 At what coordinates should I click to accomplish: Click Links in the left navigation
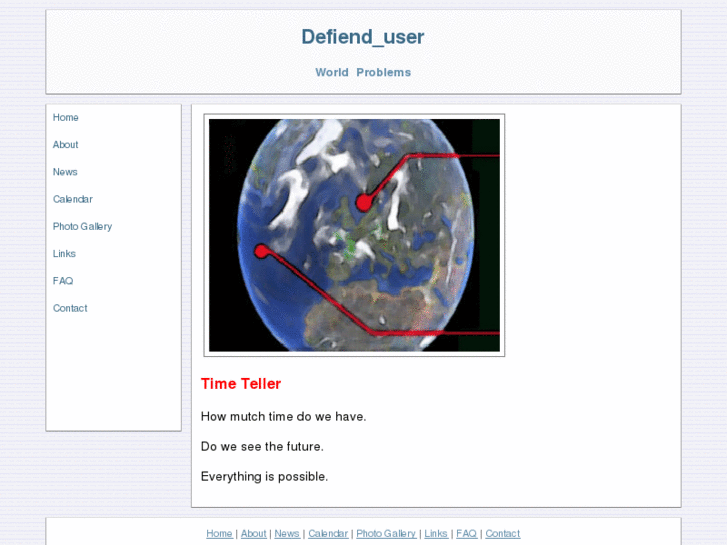click(x=64, y=254)
